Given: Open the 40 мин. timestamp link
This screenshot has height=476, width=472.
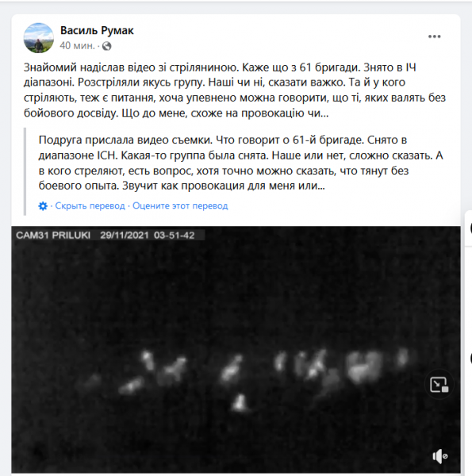Looking at the screenshot, I should point(77,46).
